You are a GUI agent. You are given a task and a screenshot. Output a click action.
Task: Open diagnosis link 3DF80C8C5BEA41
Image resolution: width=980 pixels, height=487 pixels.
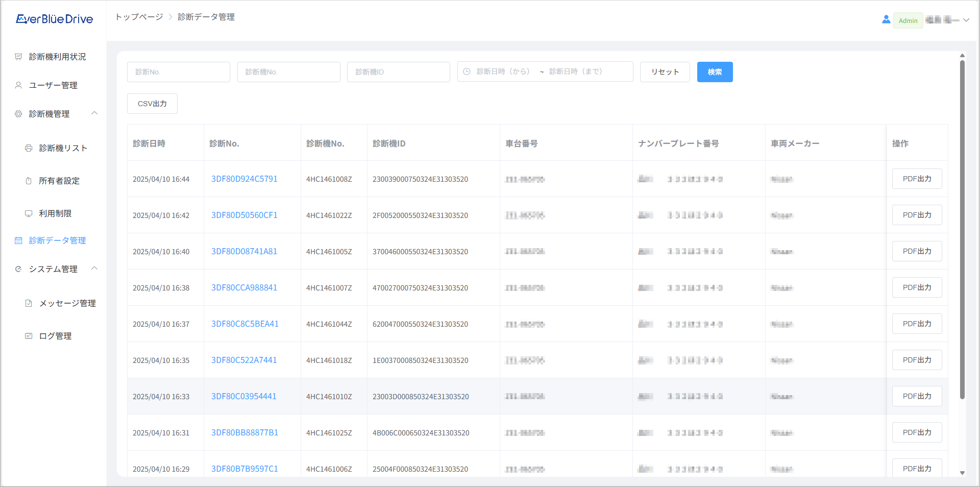[x=245, y=324]
